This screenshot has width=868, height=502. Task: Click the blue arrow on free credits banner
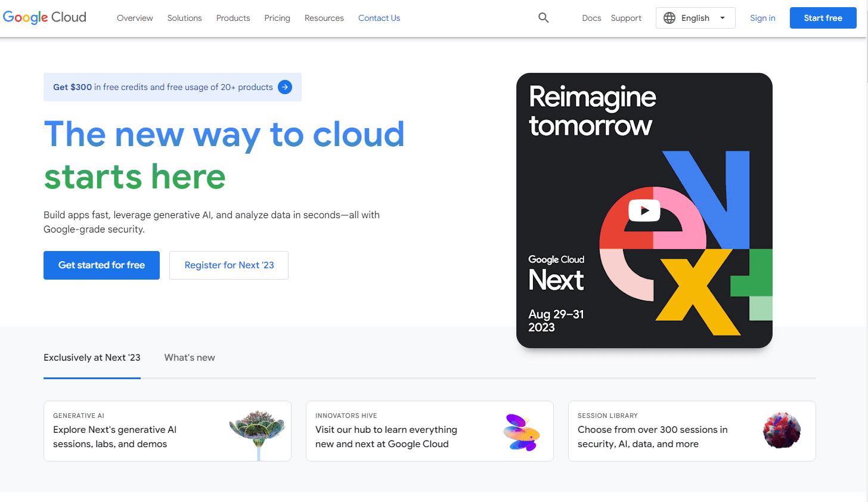285,87
